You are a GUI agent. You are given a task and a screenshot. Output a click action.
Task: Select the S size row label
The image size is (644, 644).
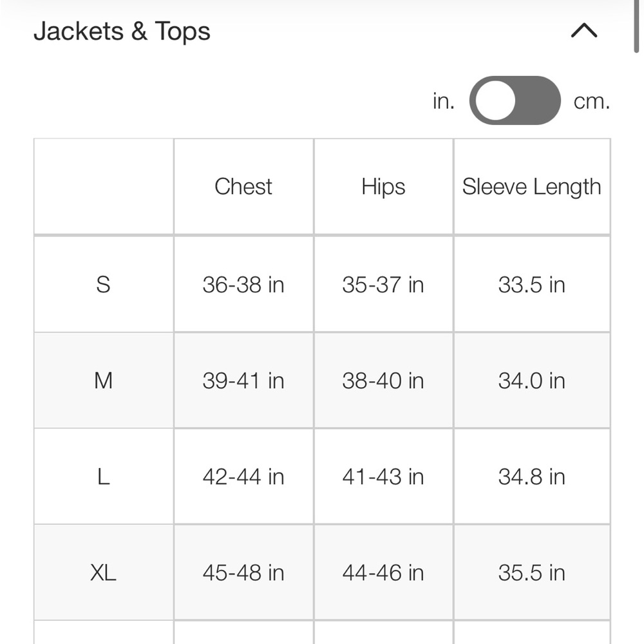click(104, 284)
